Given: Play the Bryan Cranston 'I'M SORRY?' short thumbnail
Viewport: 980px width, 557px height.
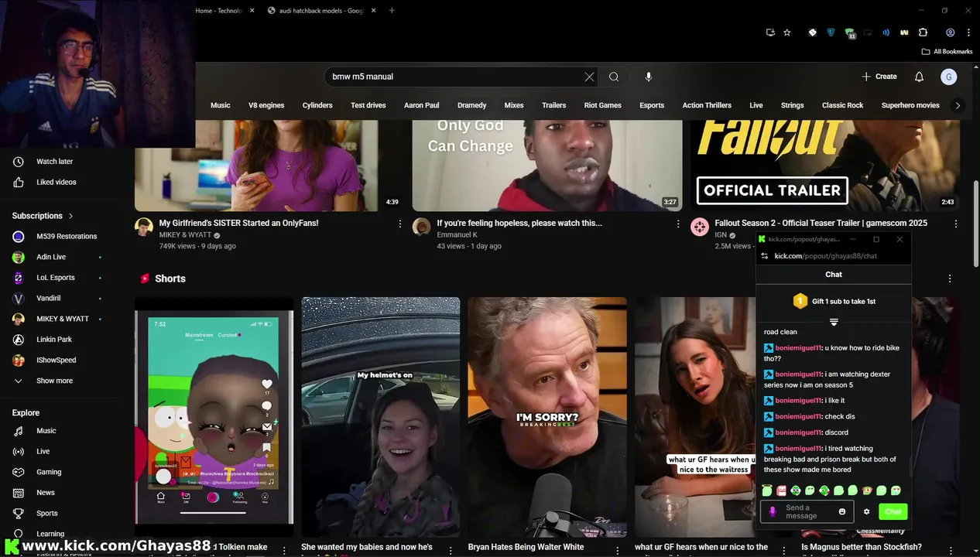Looking at the screenshot, I should (547, 417).
